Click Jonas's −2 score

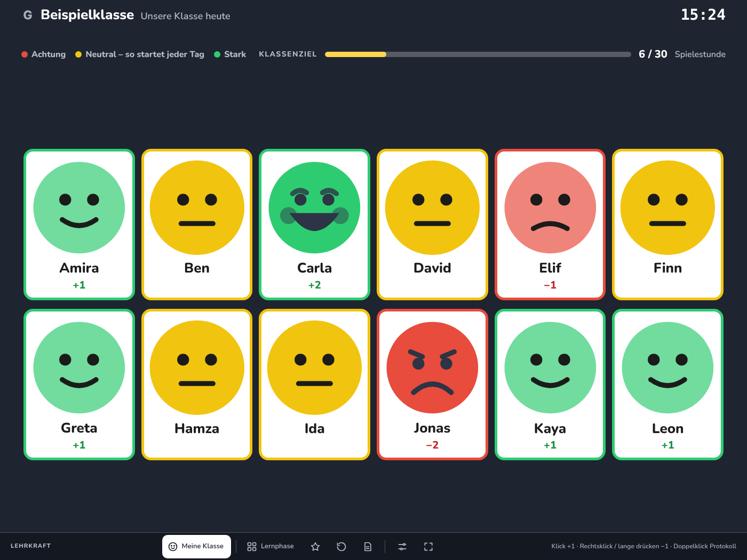[x=432, y=445]
